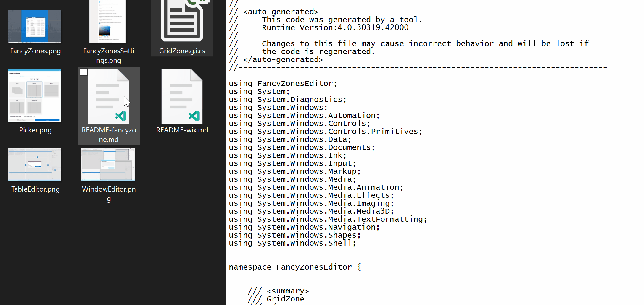
Task: Click the WindowEditor.png file name label
Action: click(109, 194)
